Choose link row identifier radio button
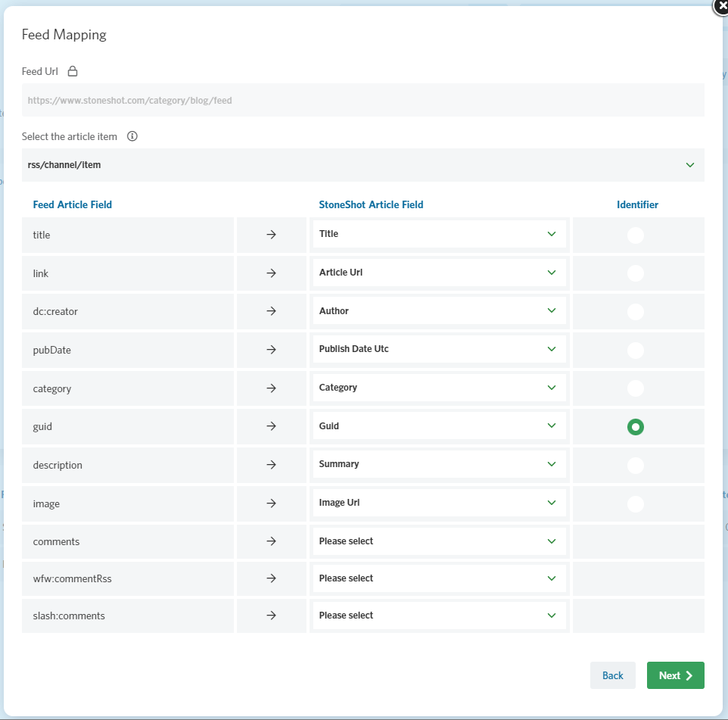 (x=636, y=273)
